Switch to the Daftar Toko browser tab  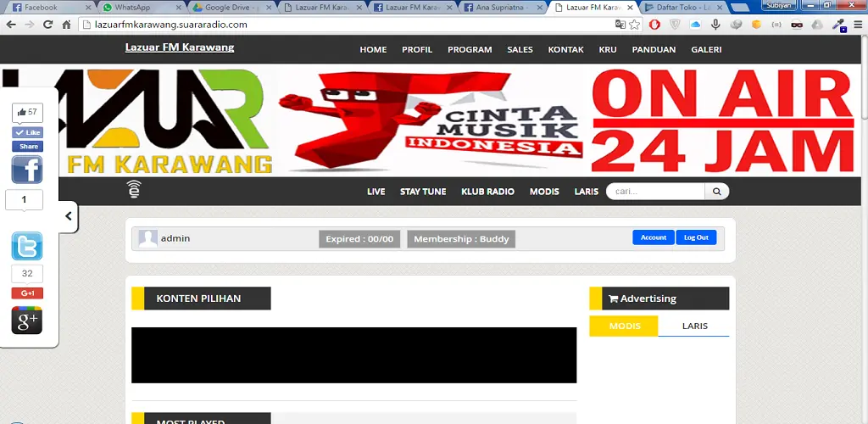click(x=683, y=7)
